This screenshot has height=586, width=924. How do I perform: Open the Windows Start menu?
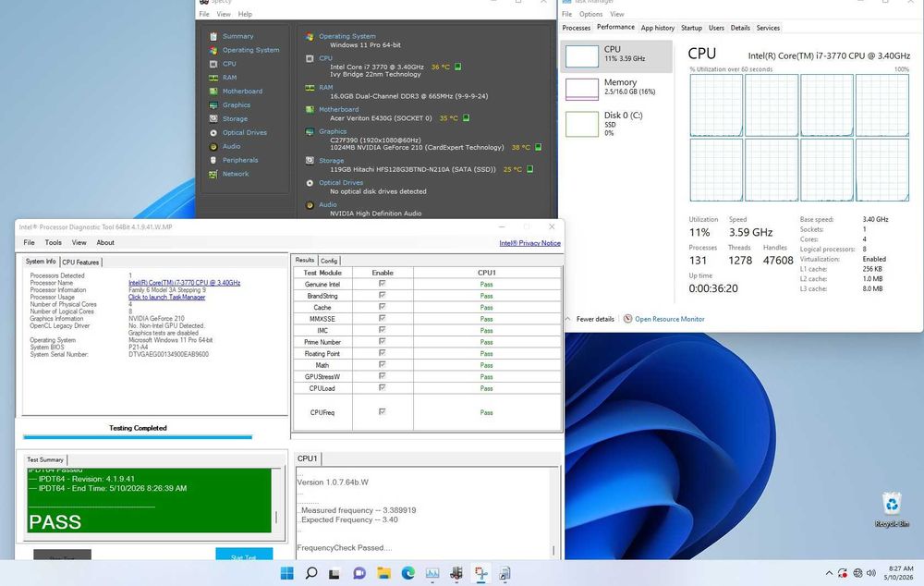pos(287,573)
